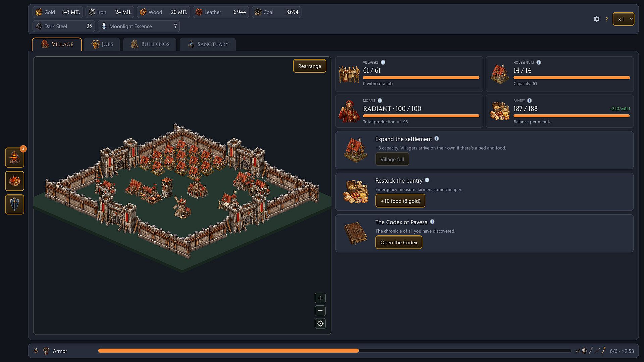Open the forge anvil sidebar icon
This screenshot has height=362, width=644.
point(14,158)
